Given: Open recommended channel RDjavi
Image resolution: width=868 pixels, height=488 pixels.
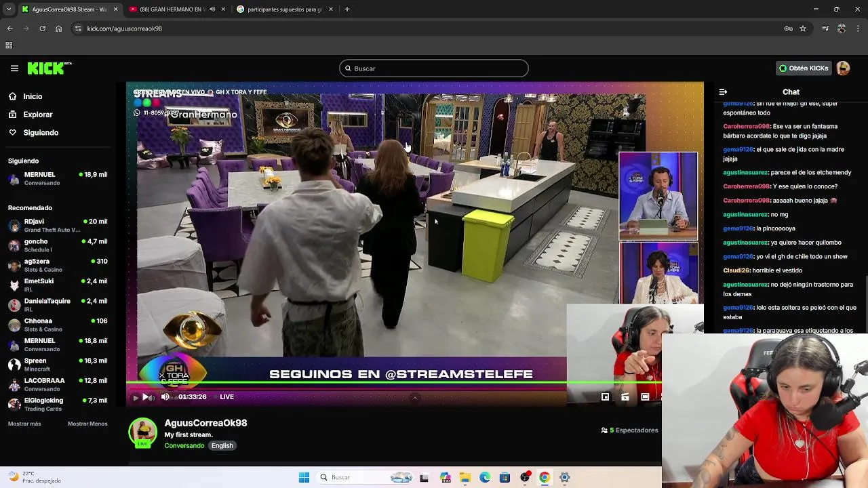Looking at the screenshot, I should 58,225.
